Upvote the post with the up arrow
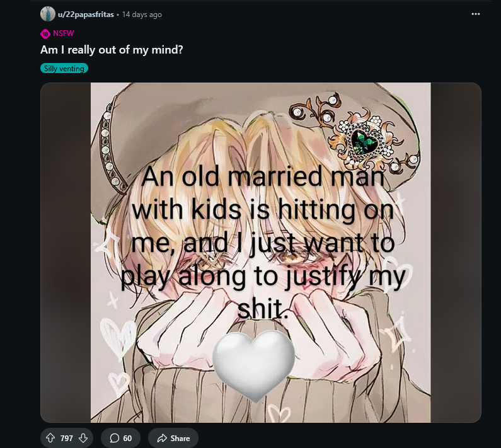Viewport: 501px width, 448px height. tap(50, 439)
